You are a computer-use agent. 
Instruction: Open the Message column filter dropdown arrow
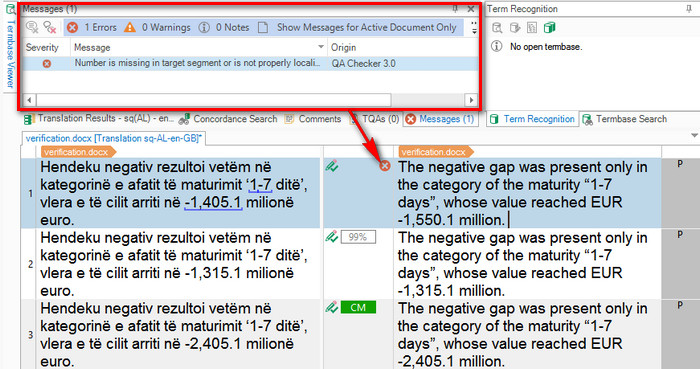point(321,47)
